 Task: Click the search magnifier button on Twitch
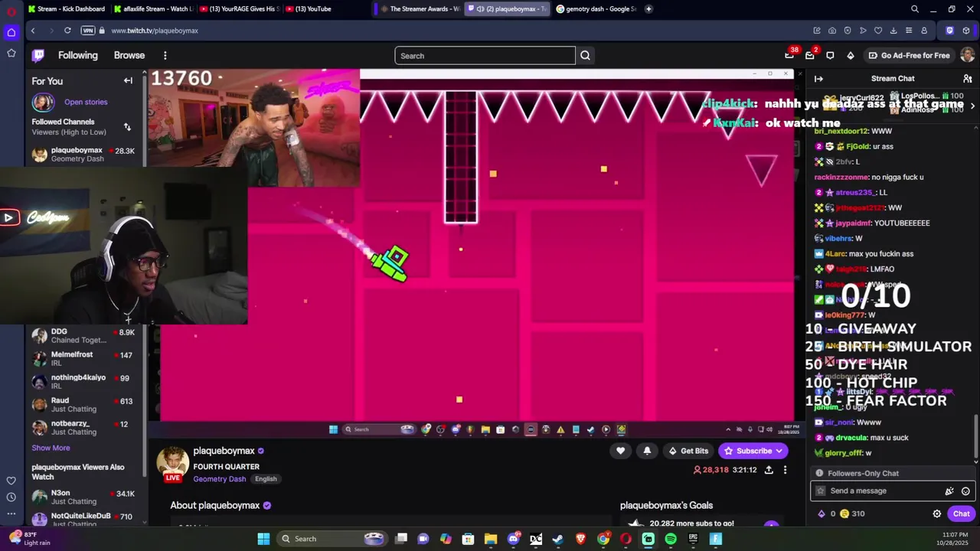tap(585, 55)
